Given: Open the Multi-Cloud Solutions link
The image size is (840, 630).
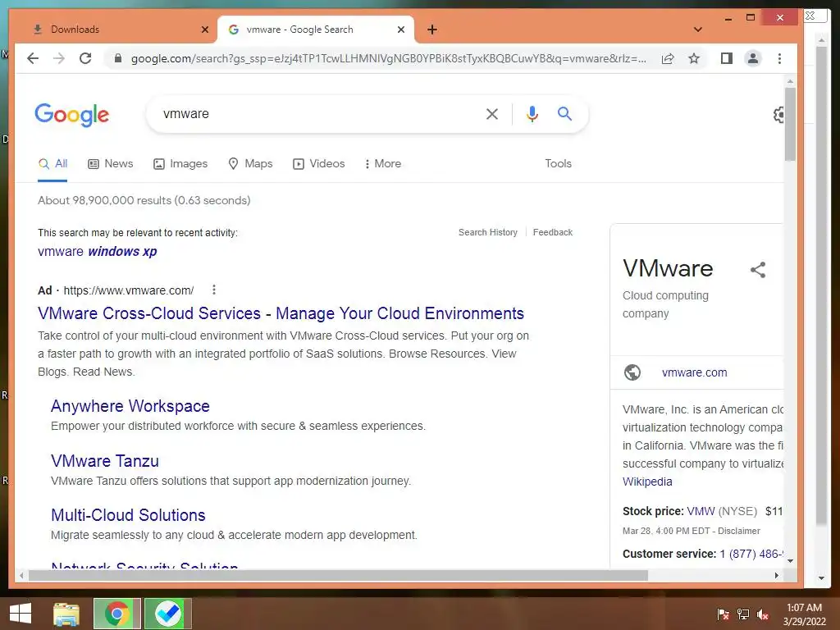Looking at the screenshot, I should pyautogui.click(x=128, y=515).
